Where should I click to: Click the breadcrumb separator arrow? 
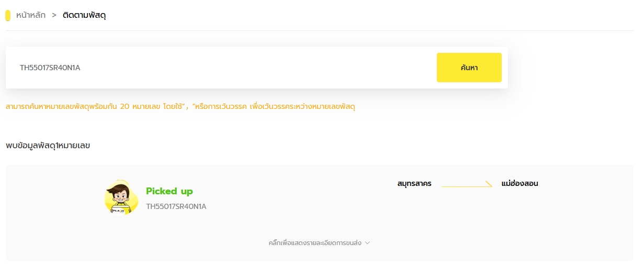pos(54,15)
